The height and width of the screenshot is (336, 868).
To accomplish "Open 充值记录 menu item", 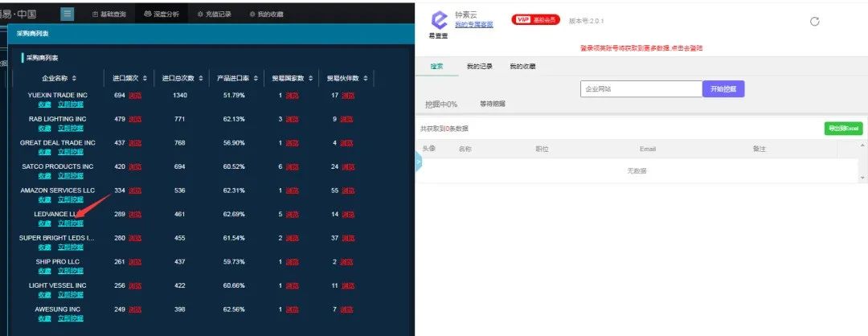I will coord(215,14).
